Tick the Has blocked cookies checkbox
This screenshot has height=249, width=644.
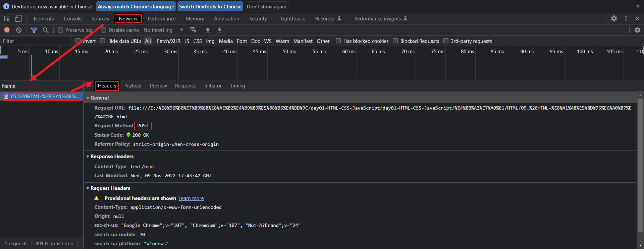(338, 41)
